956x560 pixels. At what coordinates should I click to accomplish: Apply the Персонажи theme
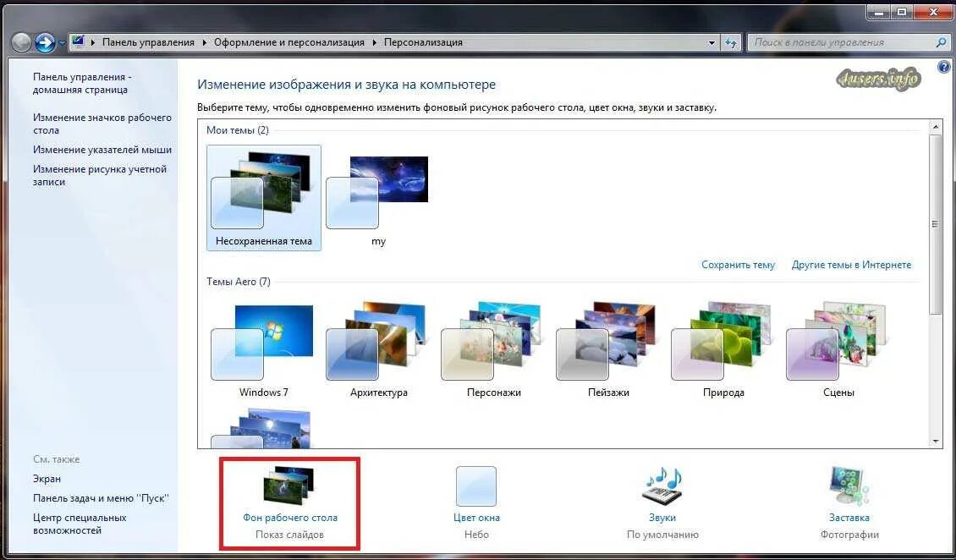pyautogui.click(x=494, y=349)
